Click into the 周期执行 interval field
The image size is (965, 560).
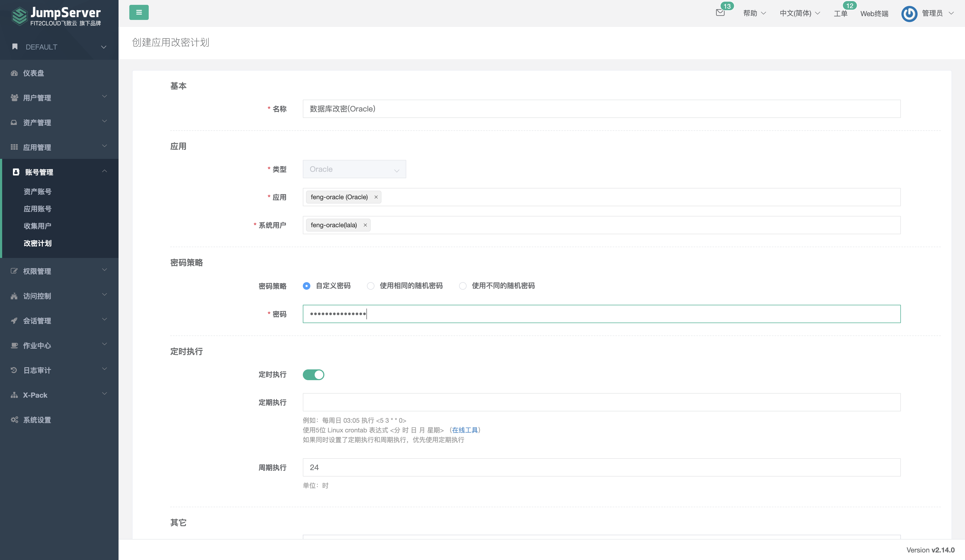pos(602,467)
